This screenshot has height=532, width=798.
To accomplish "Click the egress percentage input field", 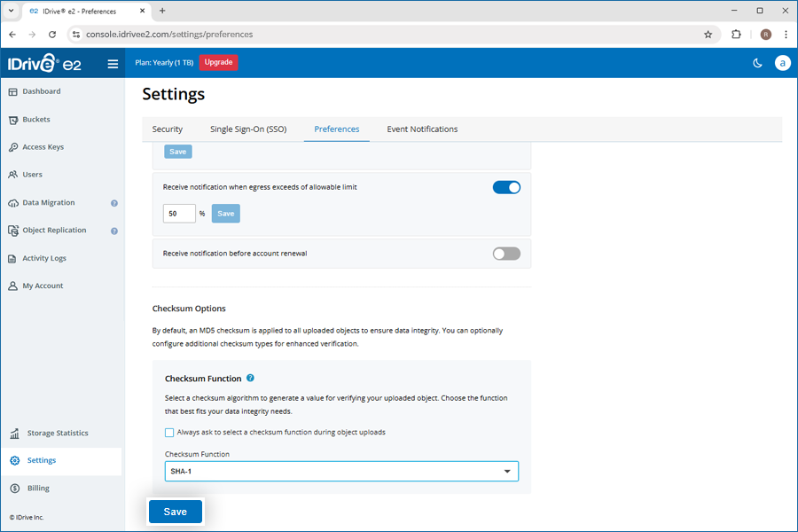I will pyautogui.click(x=179, y=214).
